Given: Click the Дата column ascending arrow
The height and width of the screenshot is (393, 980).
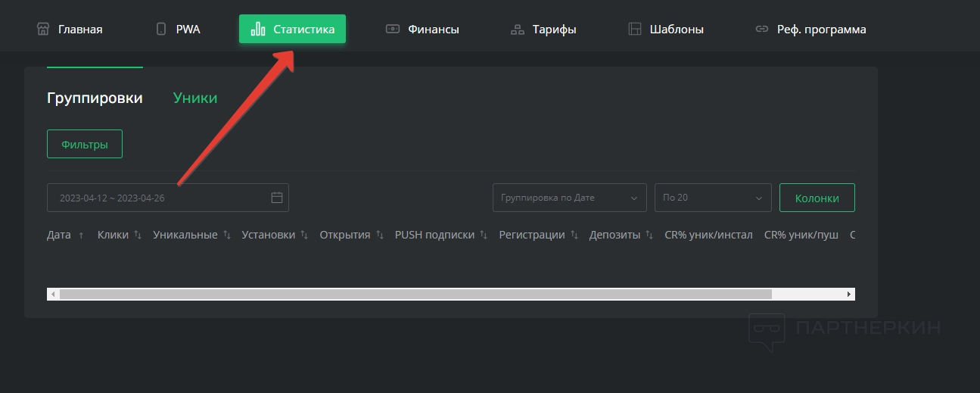Looking at the screenshot, I should [x=81, y=235].
